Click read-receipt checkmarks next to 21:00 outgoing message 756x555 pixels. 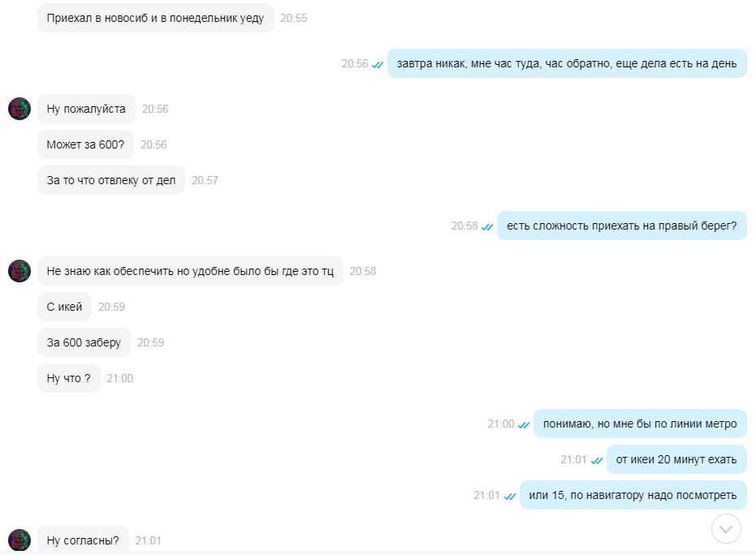pos(524,425)
